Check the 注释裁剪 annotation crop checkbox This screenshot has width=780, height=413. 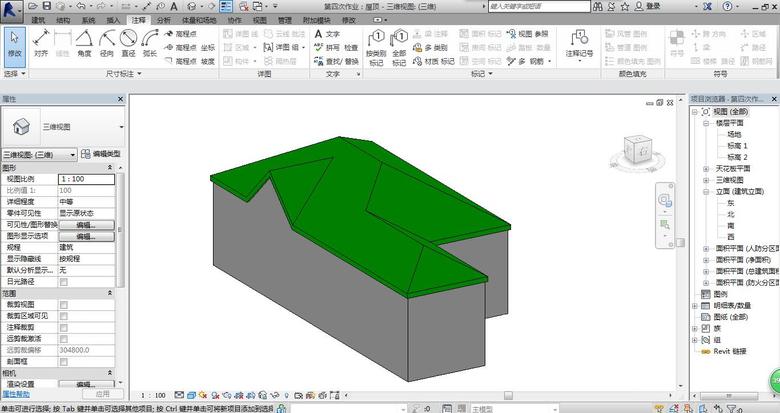point(64,327)
